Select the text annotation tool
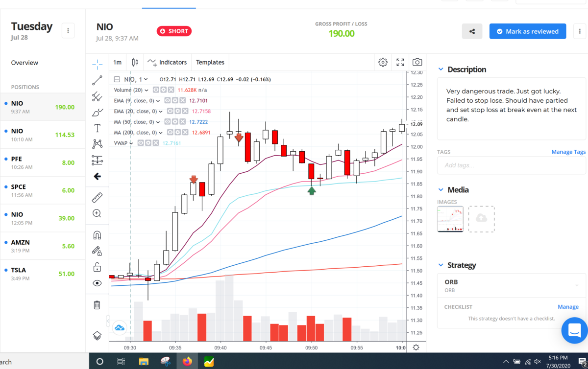 click(x=97, y=128)
